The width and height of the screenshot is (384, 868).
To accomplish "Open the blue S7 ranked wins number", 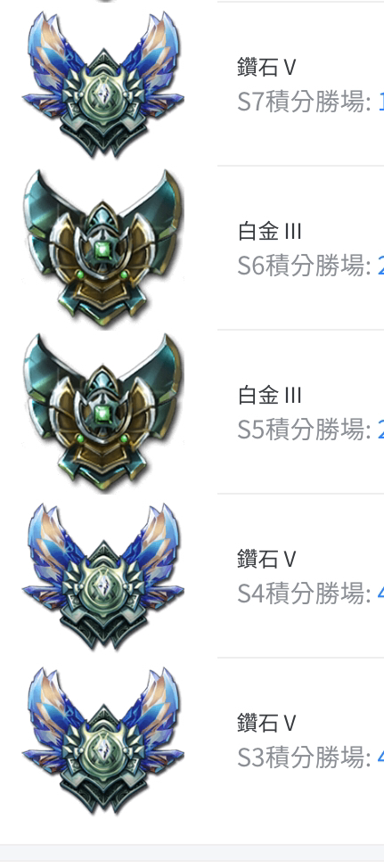I will [380, 102].
